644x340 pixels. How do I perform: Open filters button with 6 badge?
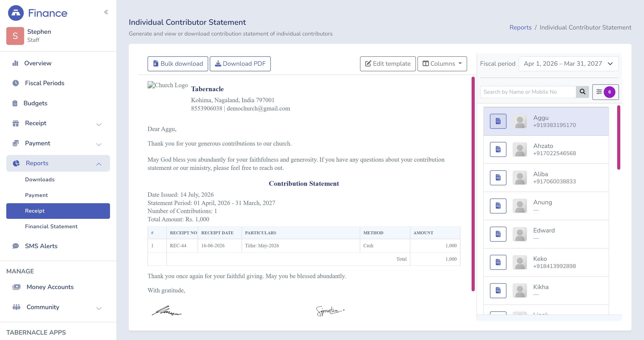(605, 92)
